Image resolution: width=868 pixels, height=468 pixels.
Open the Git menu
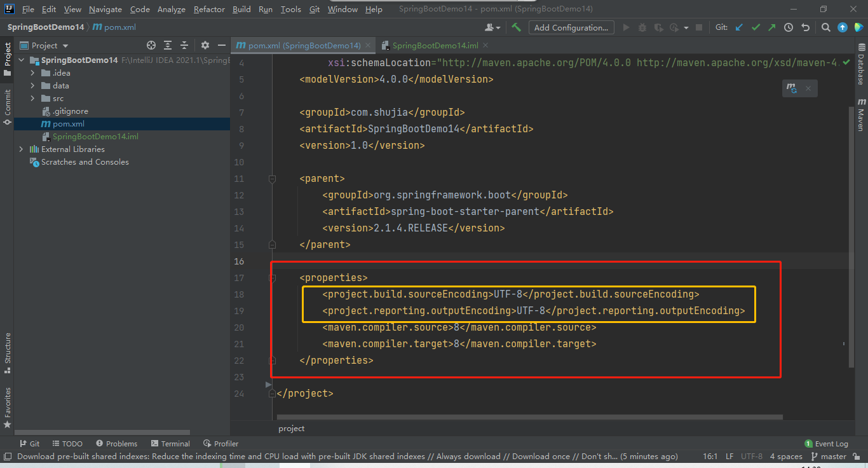(x=315, y=9)
